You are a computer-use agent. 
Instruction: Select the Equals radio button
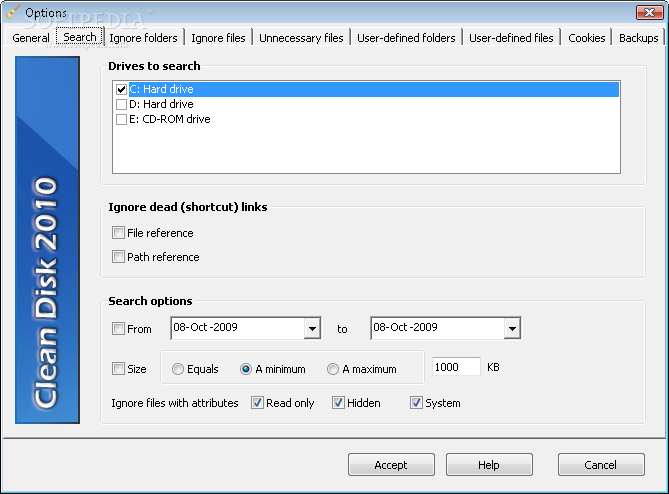point(177,369)
